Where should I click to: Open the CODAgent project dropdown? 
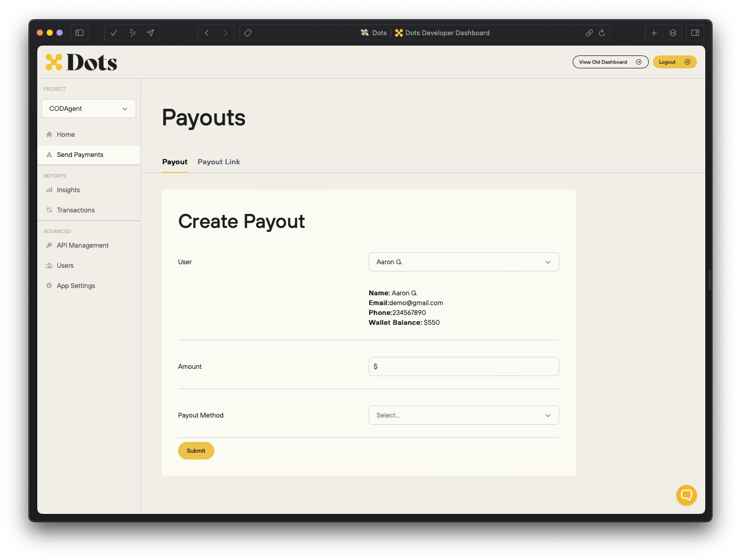88,108
